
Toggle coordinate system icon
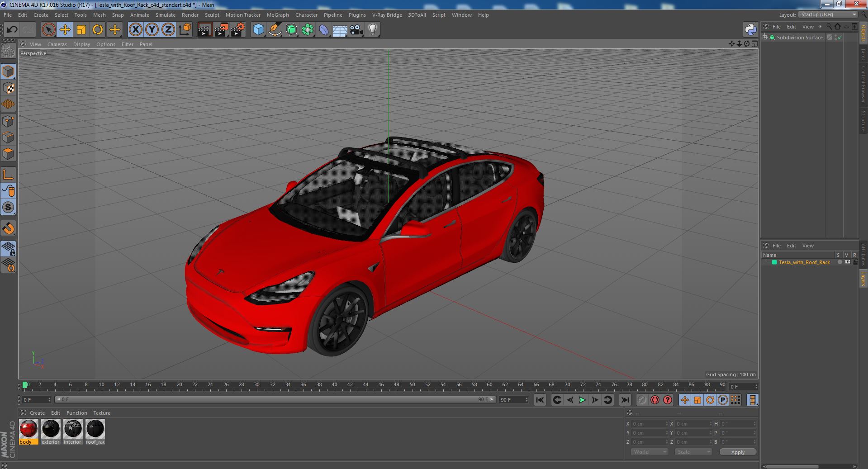185,30
